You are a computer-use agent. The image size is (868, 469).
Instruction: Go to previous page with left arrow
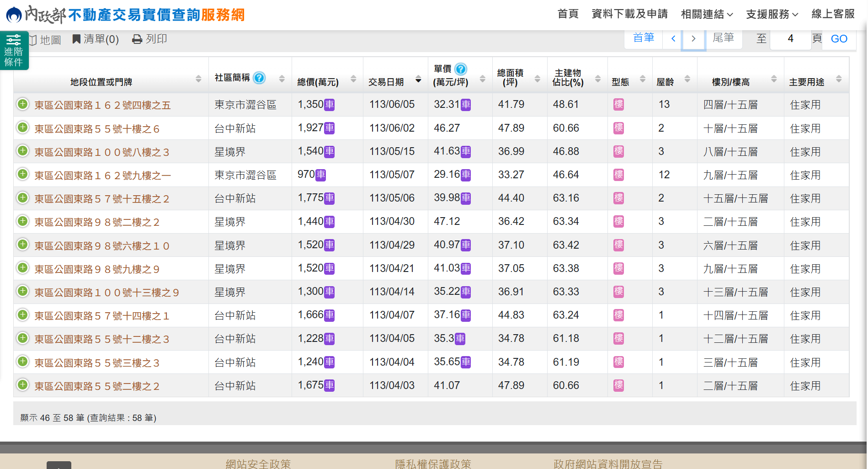[x=673, y=39]
